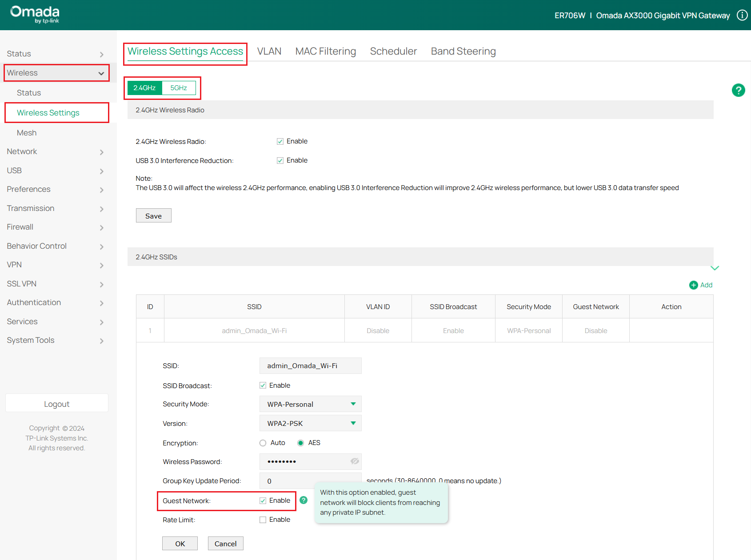751x560 pixels.
Task: Open Mesh in the Wireless submenu
Action: coord(27,133)
